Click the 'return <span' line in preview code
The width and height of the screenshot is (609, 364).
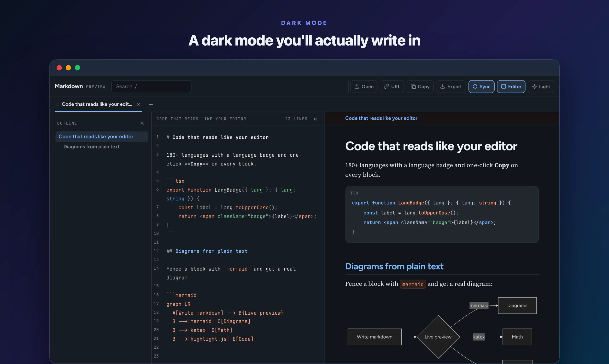(429, 222)
